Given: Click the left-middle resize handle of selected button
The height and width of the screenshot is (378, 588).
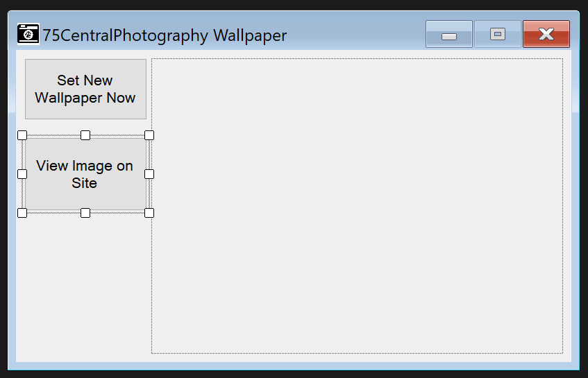Looking at the screenshot, I should pos(22,174).
